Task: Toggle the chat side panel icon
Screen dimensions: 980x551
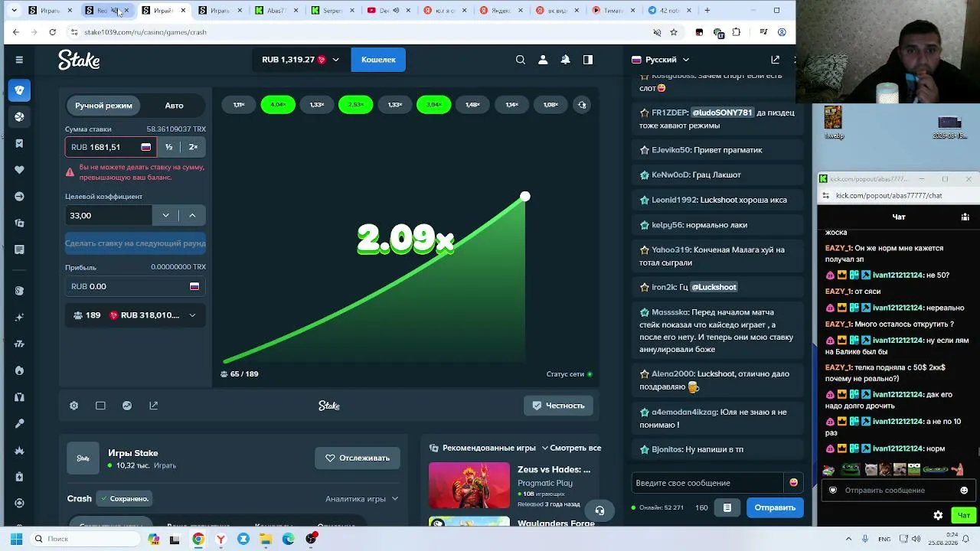Action: pyautogui.click(x=588, y=60)
